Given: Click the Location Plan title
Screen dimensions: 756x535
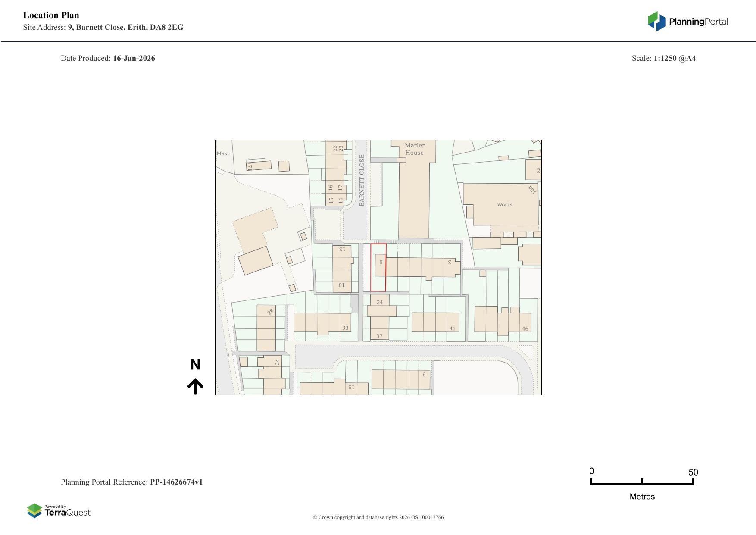Looking at the screenshot, I should click(51, 15).
